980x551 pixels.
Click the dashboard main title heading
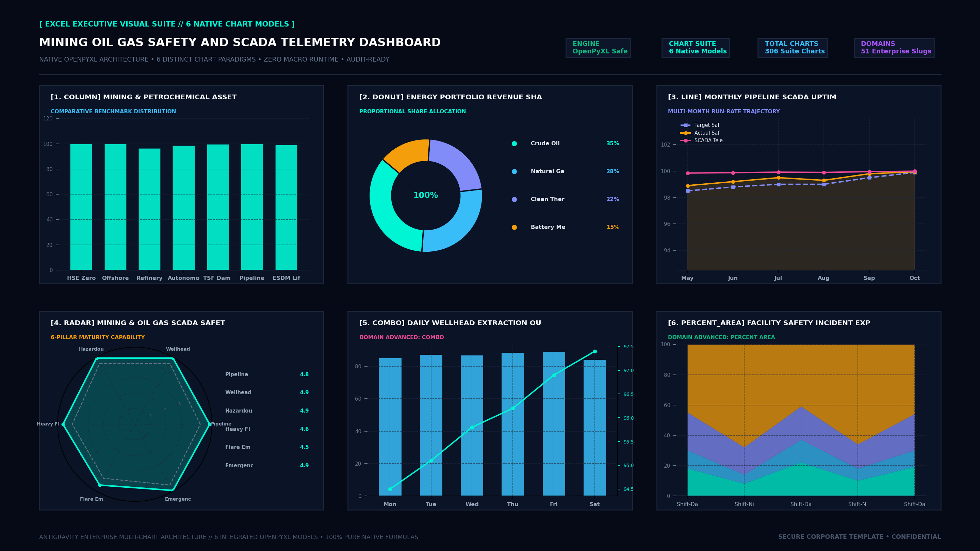[240, 42]
